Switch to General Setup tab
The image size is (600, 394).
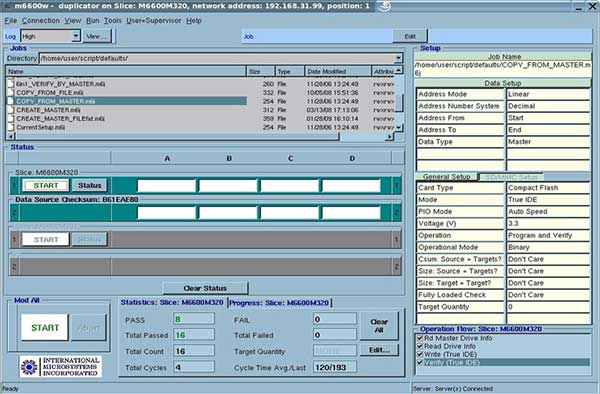(x=446, y=177)
